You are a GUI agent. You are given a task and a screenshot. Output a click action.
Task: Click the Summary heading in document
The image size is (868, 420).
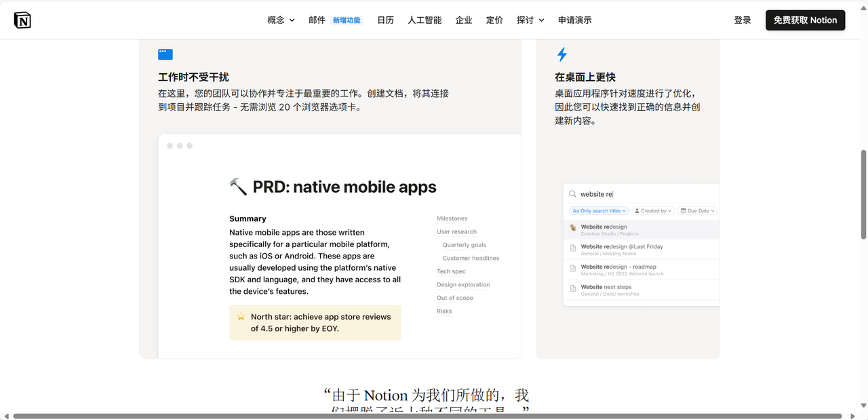[248, 218]
